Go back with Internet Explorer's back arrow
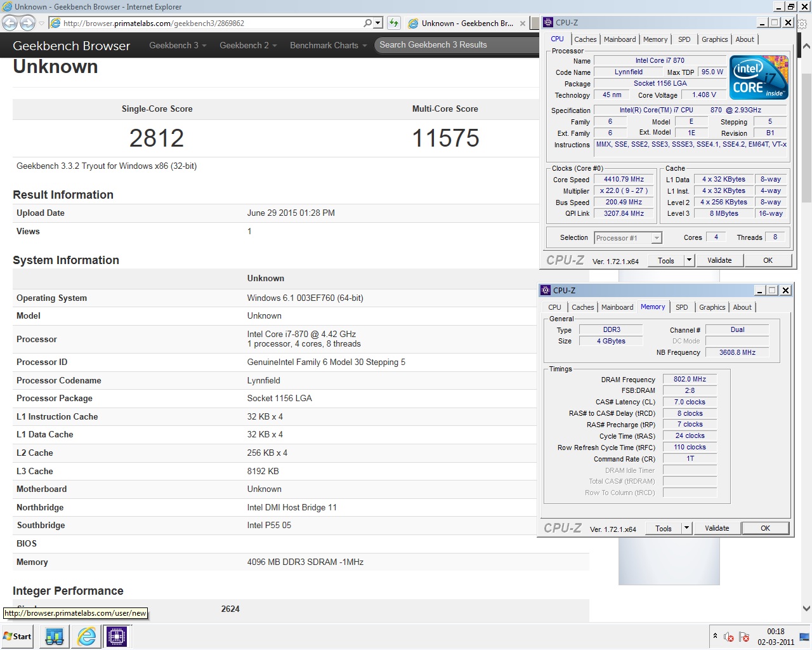 [10, 23]
